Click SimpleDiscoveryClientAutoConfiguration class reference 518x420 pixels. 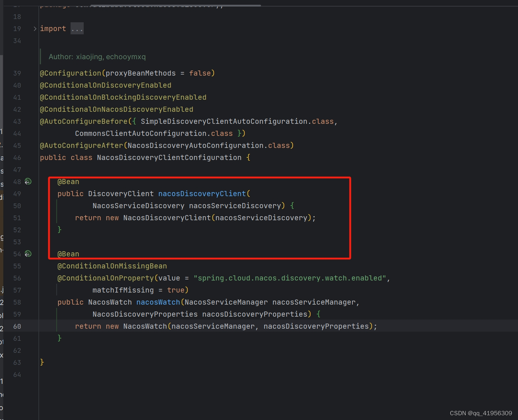(224, 122)
